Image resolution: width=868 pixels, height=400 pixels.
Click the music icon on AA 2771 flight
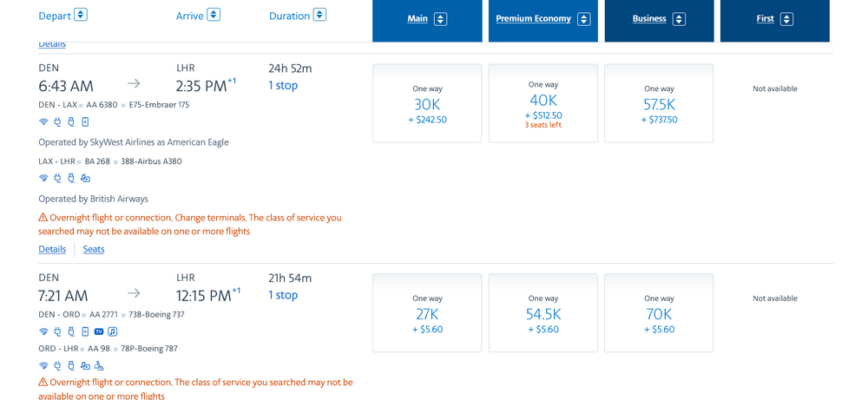[112, 331]
